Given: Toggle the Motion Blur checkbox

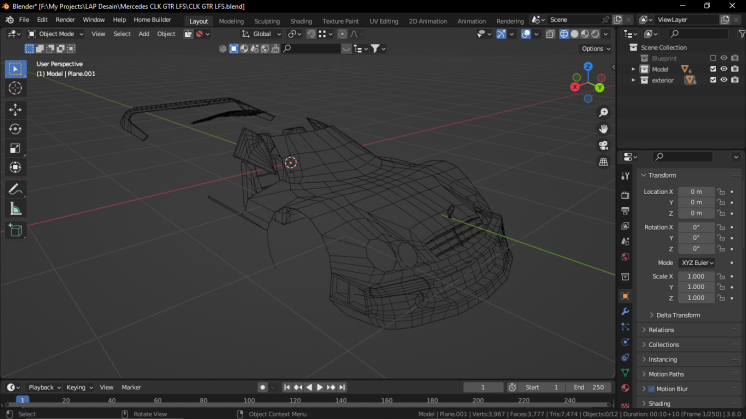Looking at the screenshot, I should tap(652, 389).
